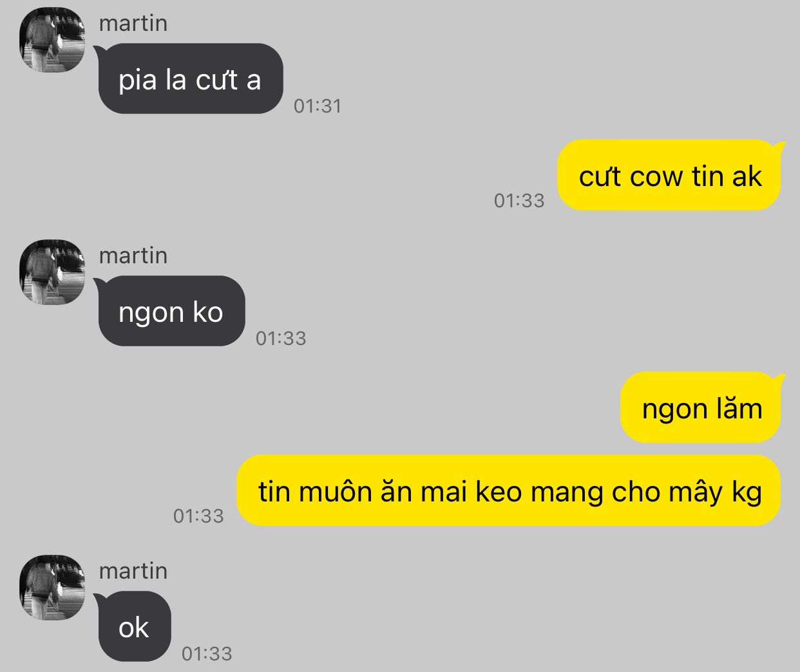The height and width of the screenshot is (672, 800).
Task: Click martin's name above the 'ok' message
Action: (133, 571)
